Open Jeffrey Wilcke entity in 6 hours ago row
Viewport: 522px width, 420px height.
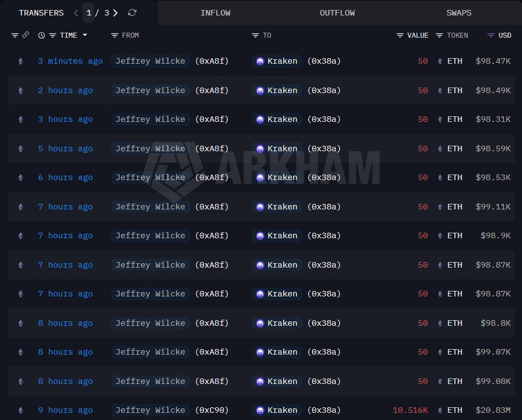151,178
